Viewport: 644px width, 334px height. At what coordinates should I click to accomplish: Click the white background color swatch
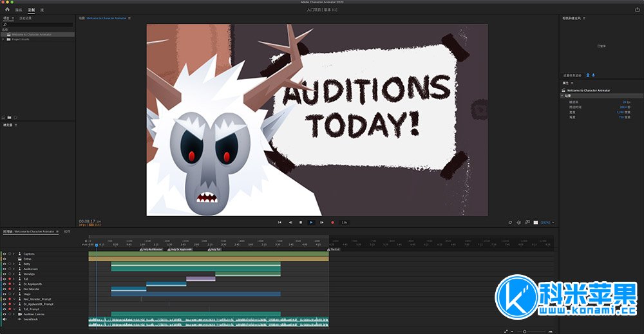(536, 223)
